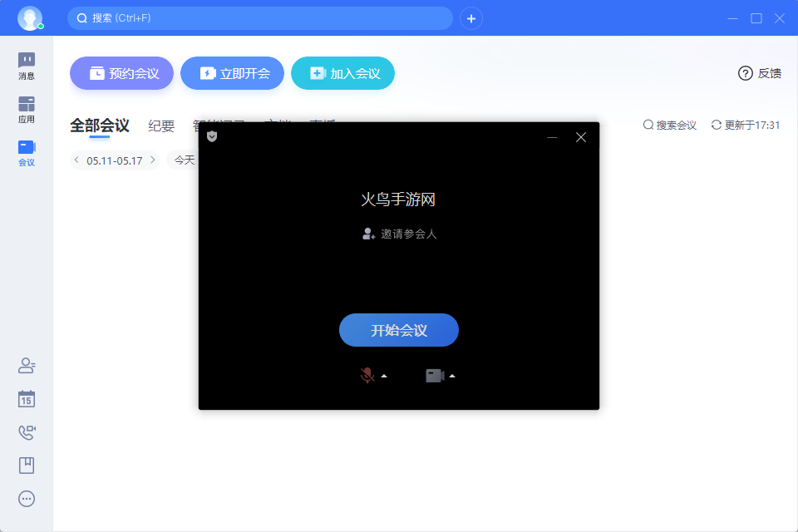Go to next week date range arrow
This screenshot has height=532, width=798.
coord(153,160)
